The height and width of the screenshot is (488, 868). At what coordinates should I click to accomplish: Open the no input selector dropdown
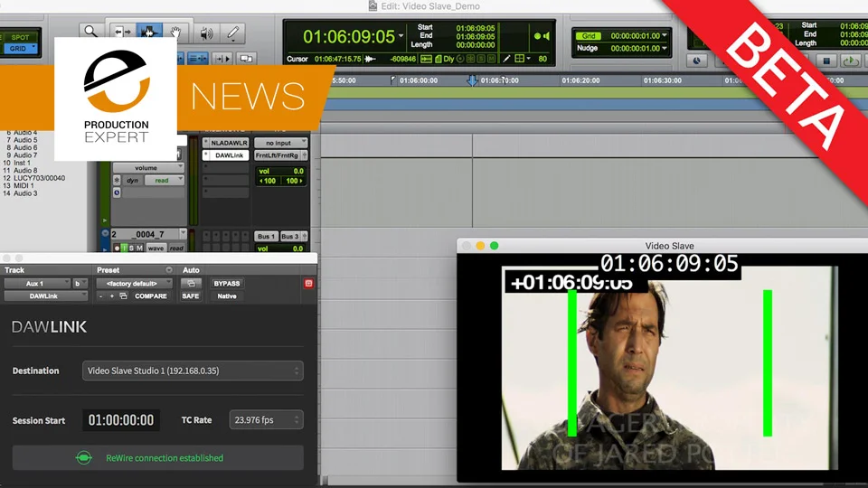[x=280, y=143]
